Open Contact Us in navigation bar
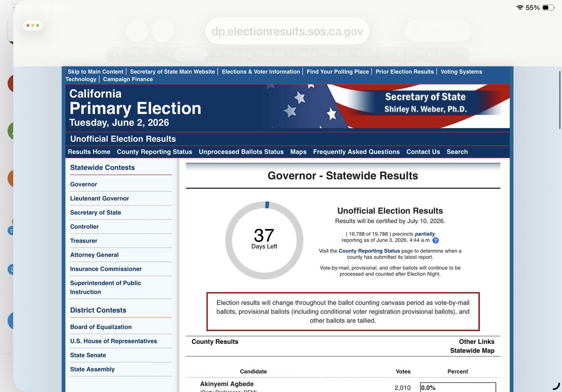562x392 pixels. (423, 152)
